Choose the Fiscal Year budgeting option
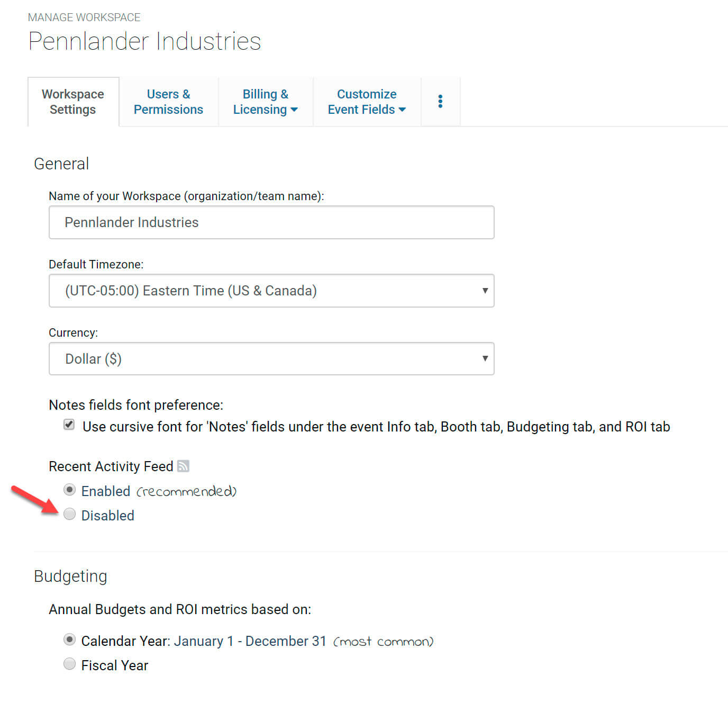This screenshot has height=702, width=728. tap(69, 664)
